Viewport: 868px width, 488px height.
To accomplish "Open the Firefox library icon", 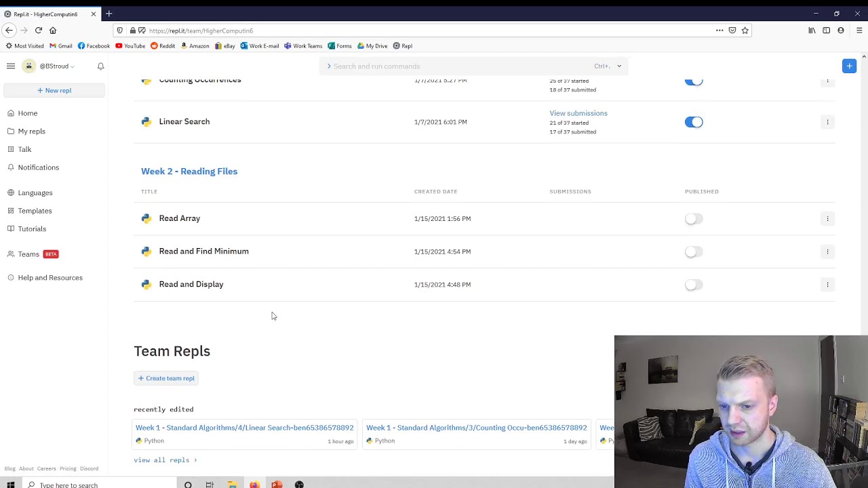I will (x=812, y=30).
